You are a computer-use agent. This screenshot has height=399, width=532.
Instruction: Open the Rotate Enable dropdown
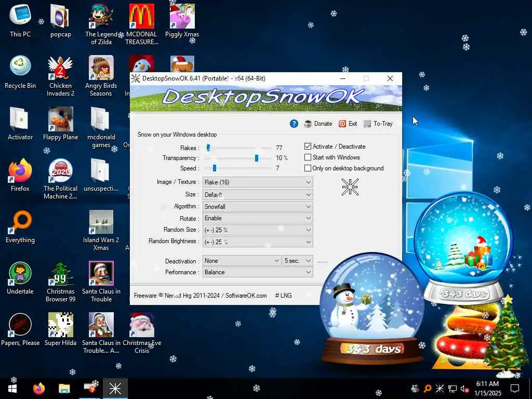pyautogui.click(x=258, y=218)
